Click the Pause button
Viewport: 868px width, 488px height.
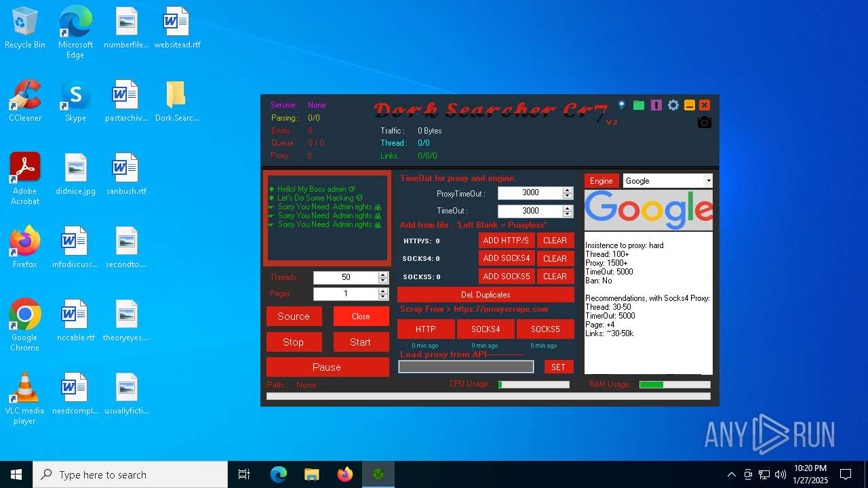pyautogui.click(x=328, y=367)
